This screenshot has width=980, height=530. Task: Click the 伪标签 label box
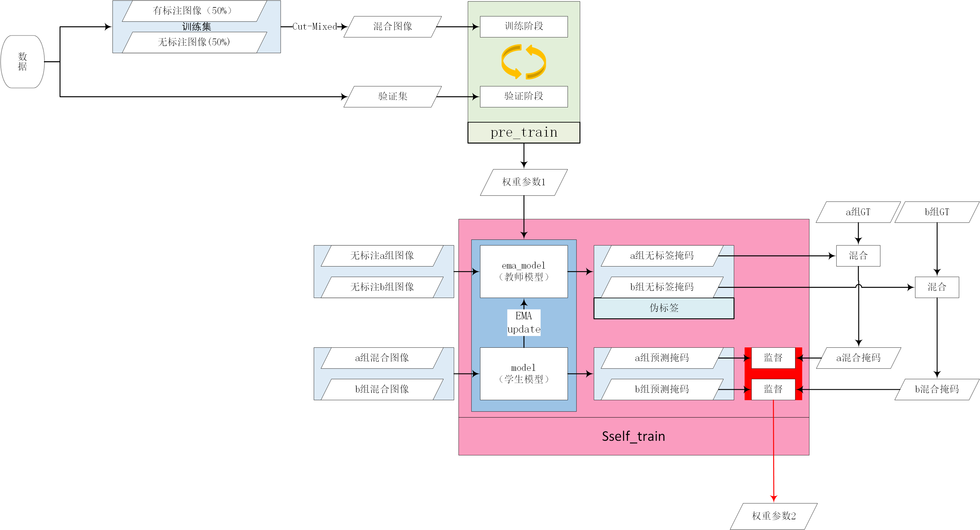point(663,308)
